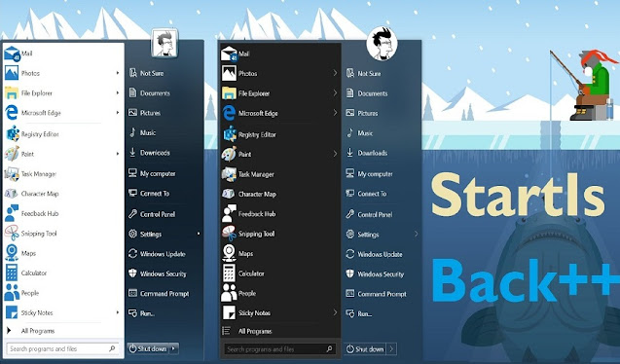The width and height of the screenshot is (620, 364).
Task: Launch the Microsoft Edge icon in the light menu
Action: click(x=12, y=113)
